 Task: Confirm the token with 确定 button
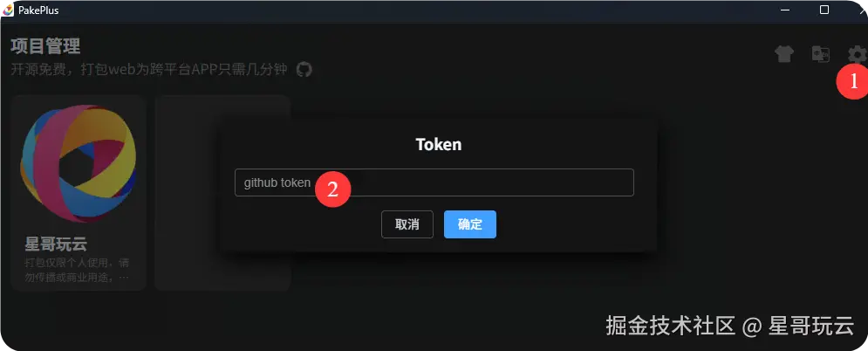(470, 224)
